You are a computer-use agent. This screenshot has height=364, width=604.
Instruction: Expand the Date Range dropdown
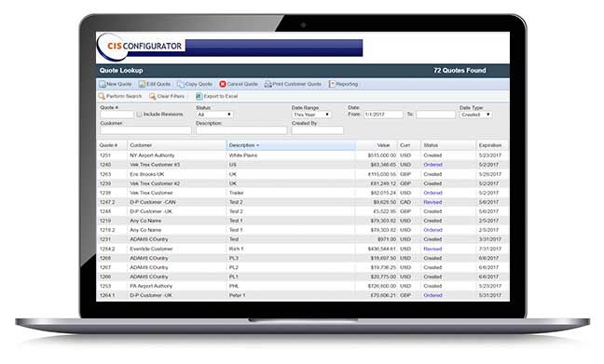click(311, 115)
